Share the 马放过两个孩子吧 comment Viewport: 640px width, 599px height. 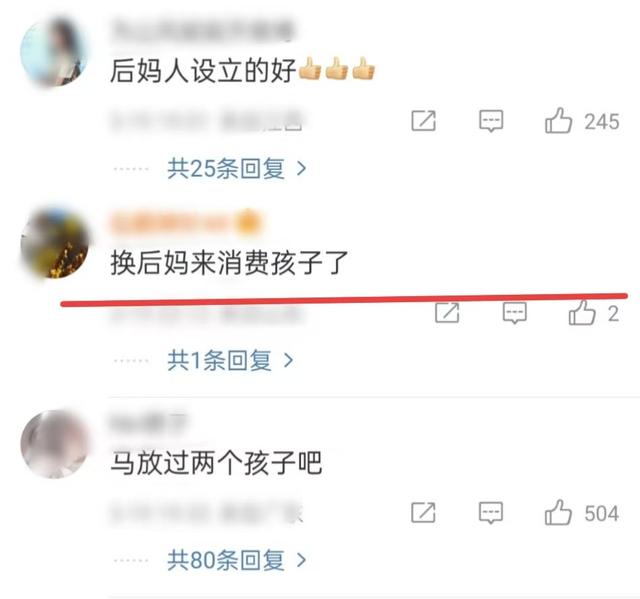pos(423,512)
